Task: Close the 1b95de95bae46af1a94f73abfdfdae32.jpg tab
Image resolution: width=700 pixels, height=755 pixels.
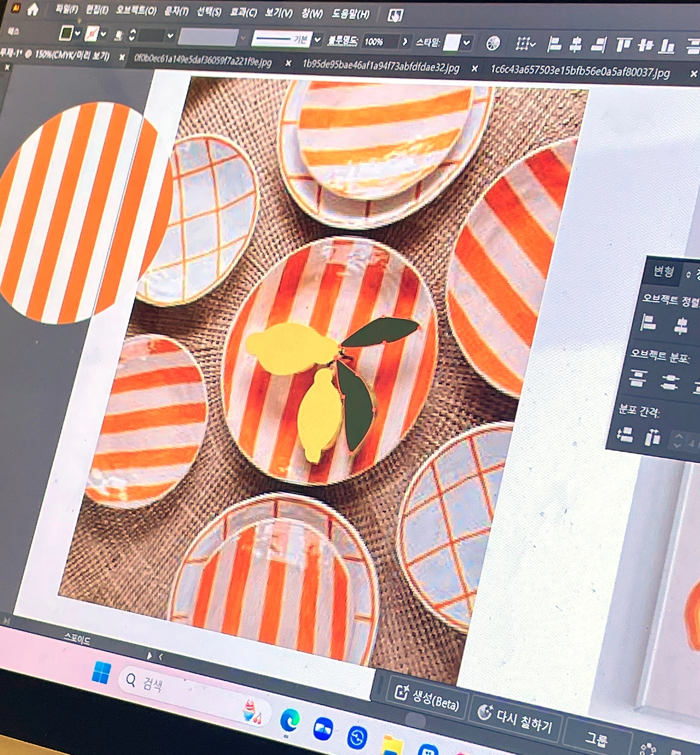Action: pos(474,69)
